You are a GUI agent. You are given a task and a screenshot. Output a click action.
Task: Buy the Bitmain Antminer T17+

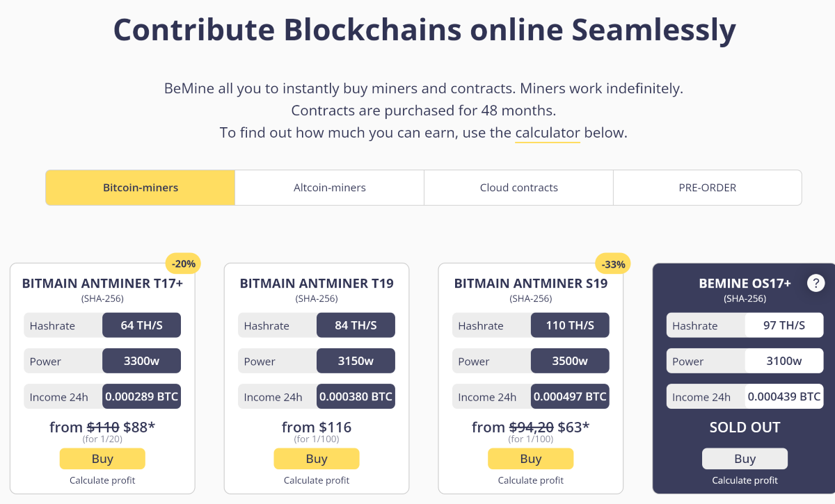pyautogui.click(x=102, y=459)
